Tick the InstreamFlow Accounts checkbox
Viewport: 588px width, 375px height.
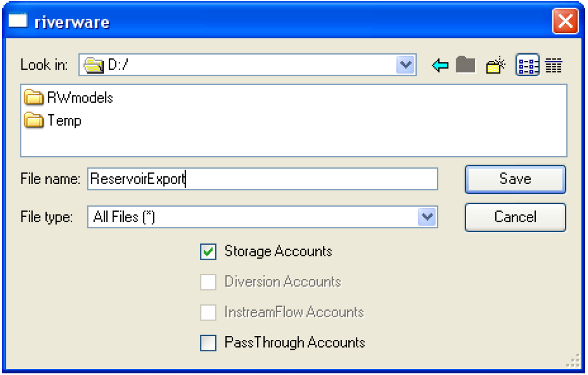[208, 312]
